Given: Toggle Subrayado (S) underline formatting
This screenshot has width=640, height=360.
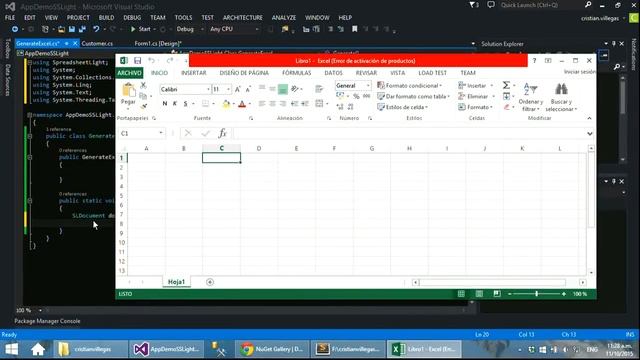Looking at the screenshot, I should 185,104.
